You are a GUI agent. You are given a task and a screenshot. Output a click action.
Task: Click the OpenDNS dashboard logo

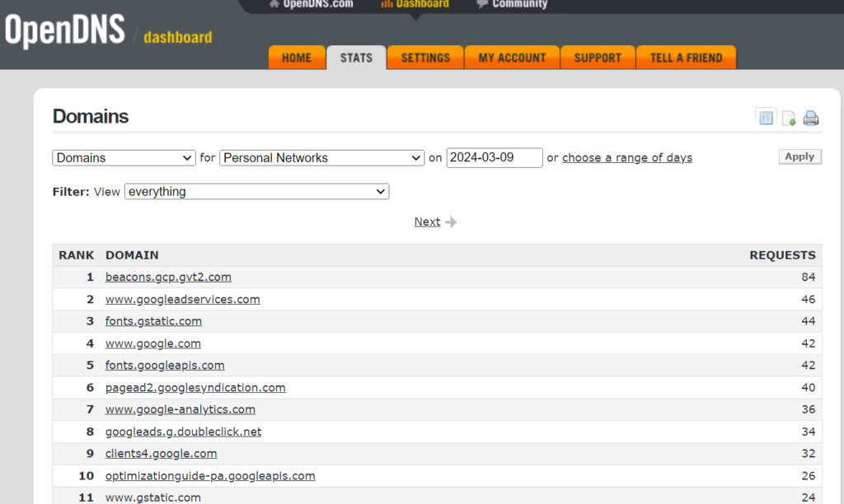(x=108, y=33)
